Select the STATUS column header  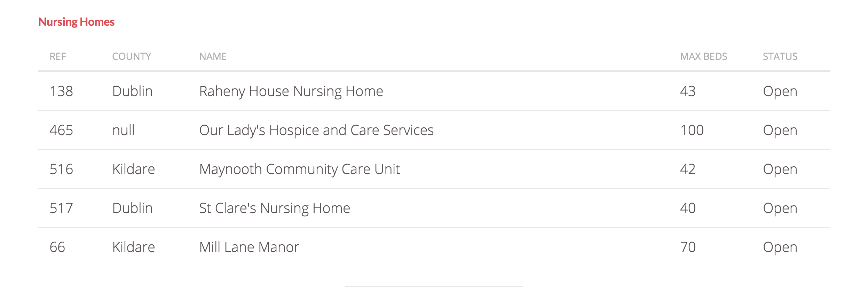(x=780, y=56)
